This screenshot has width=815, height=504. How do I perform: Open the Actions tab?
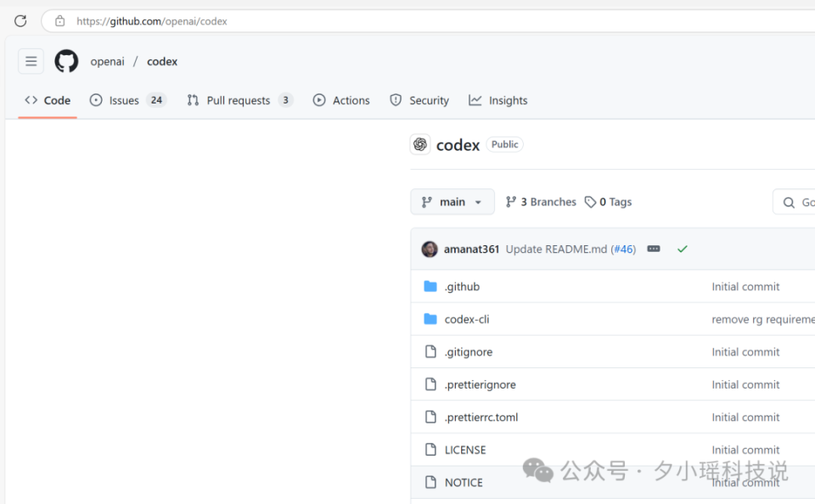[x=341, y=100]
